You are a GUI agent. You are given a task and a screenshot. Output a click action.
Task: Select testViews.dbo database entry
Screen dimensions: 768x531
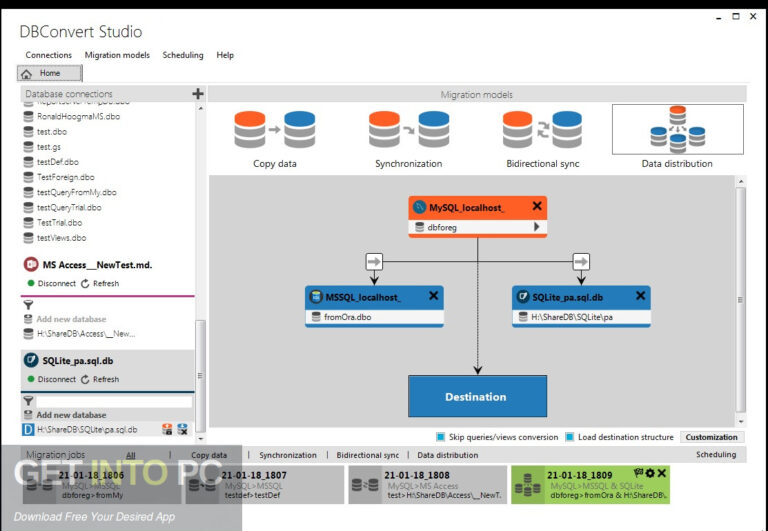point(61,238)
